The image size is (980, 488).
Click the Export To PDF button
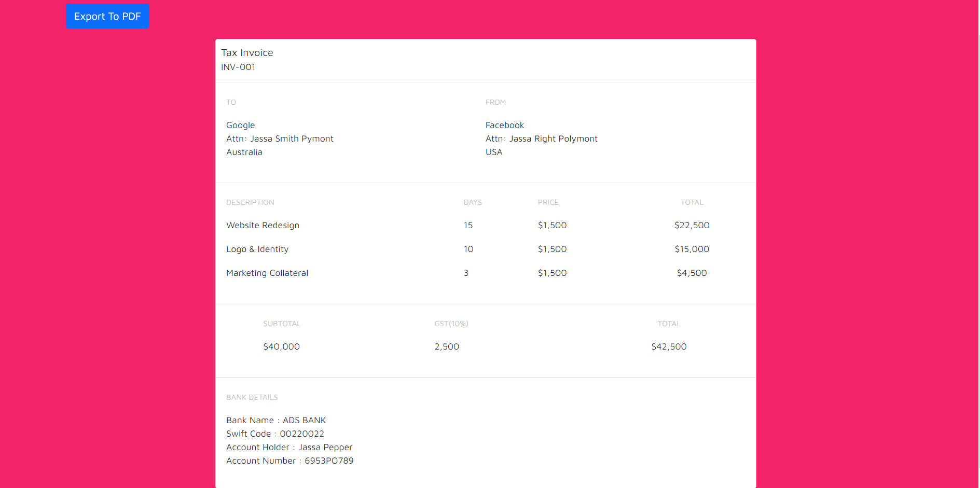coord(107,17)
